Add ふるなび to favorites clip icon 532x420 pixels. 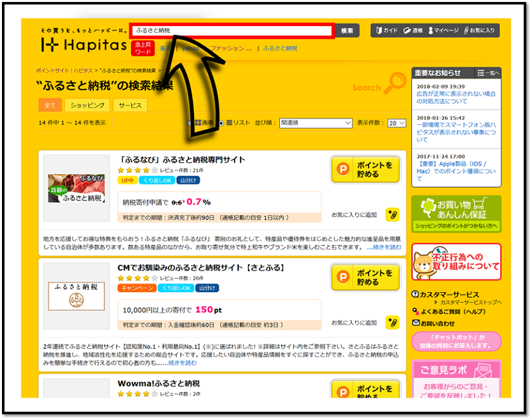click(392, 214)
